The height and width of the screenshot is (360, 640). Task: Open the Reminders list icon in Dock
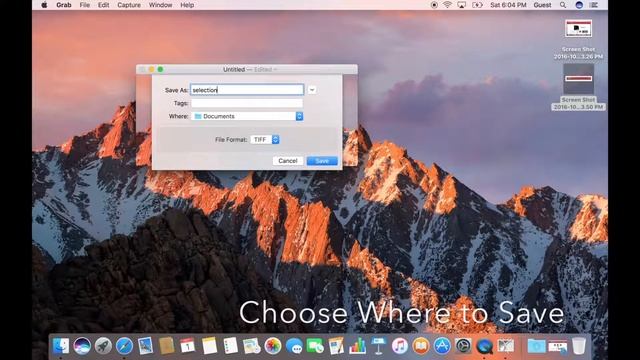pyautogui.click(x=230, y=346)
